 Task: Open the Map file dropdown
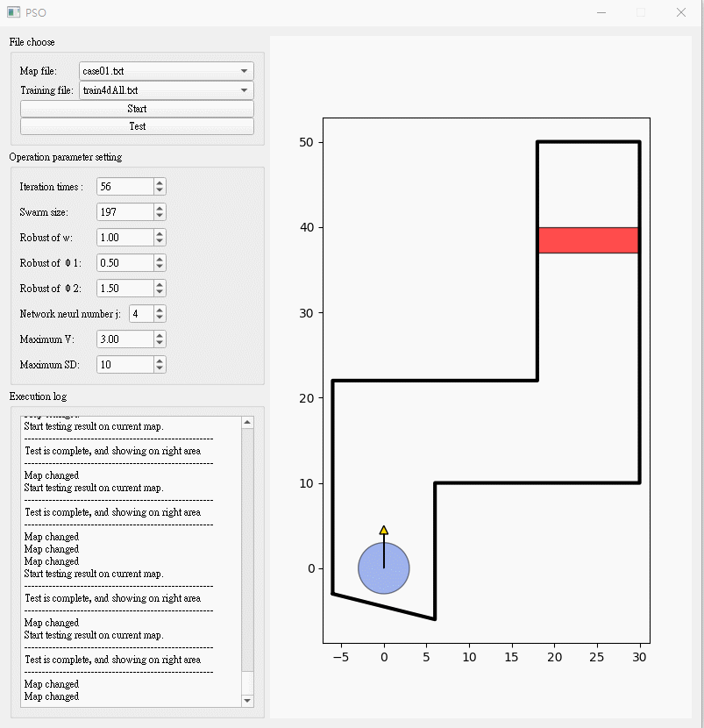(x=167, y=71)
